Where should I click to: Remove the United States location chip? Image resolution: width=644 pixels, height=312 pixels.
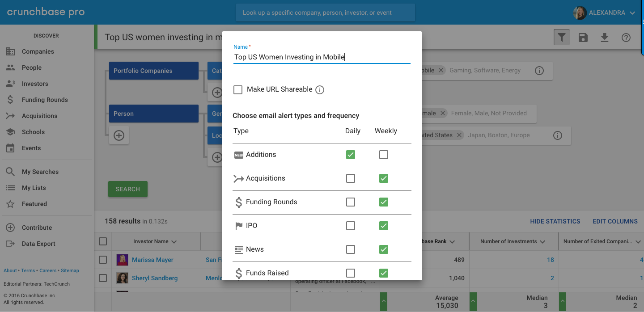click(x=459, y=135)
